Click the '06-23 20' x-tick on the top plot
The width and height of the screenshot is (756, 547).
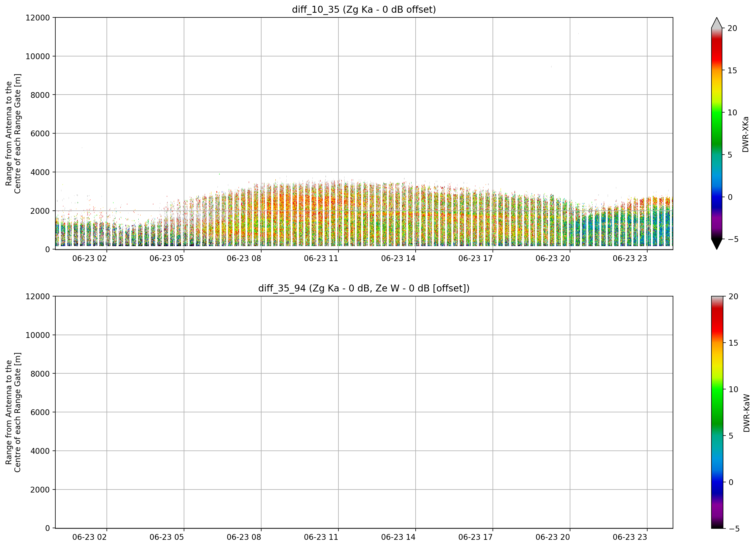pos(553,259)
